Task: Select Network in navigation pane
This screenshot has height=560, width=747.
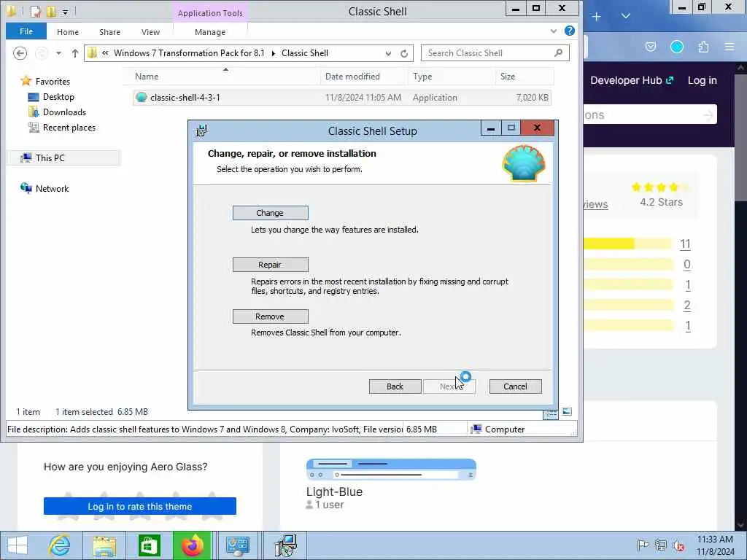Action: pos(52,189)
